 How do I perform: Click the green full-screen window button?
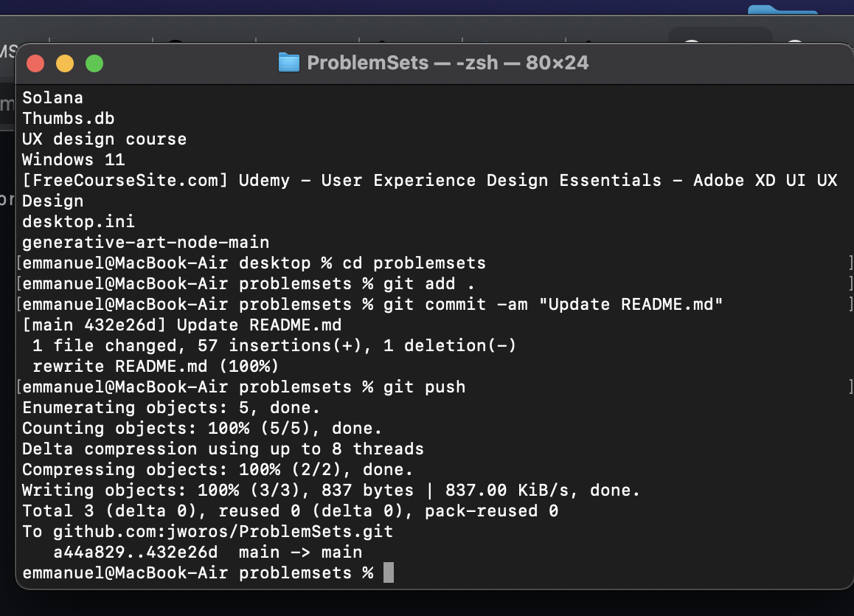point(94,63)
